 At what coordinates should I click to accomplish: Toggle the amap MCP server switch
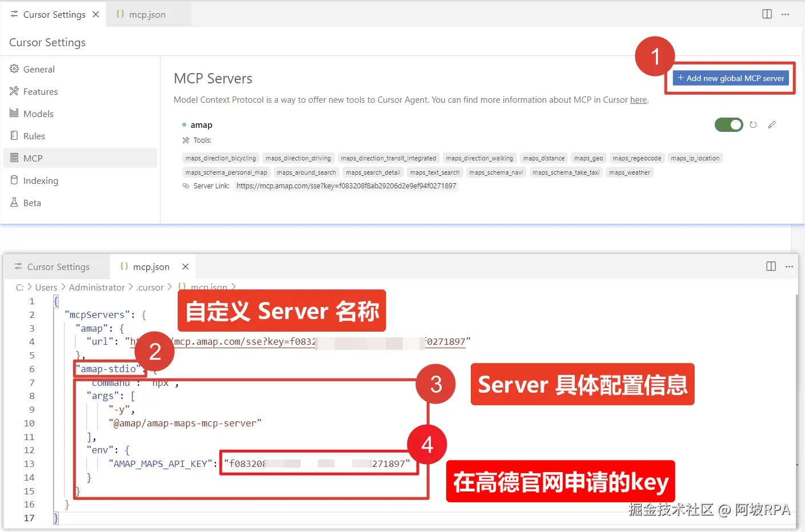(x=728, y=124)
